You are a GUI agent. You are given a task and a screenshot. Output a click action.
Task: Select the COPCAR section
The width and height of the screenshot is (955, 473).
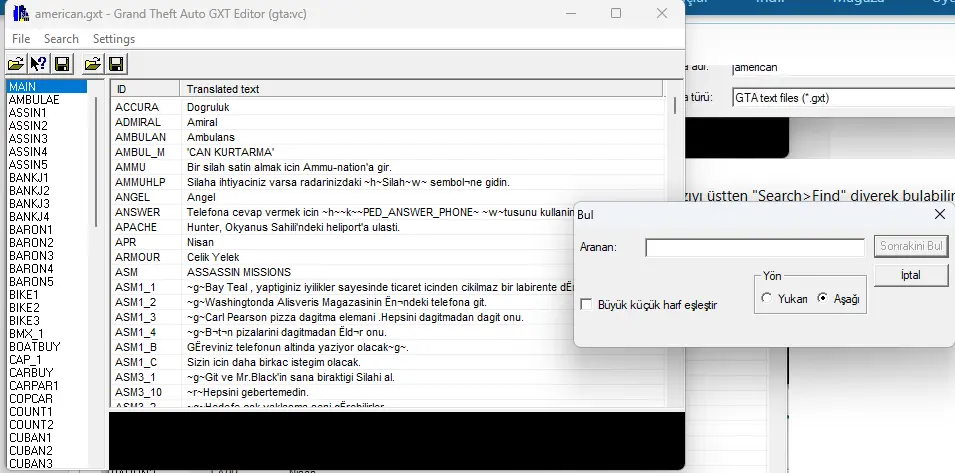[x=47, y=399]
